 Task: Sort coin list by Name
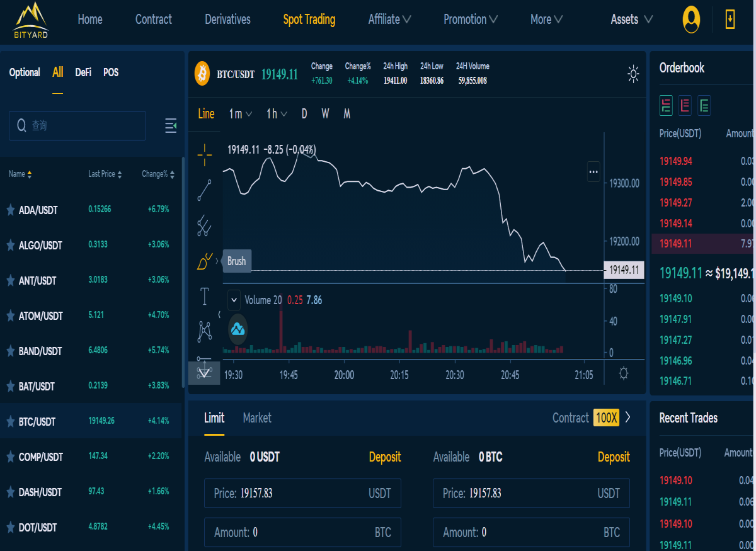click(20, 174)
